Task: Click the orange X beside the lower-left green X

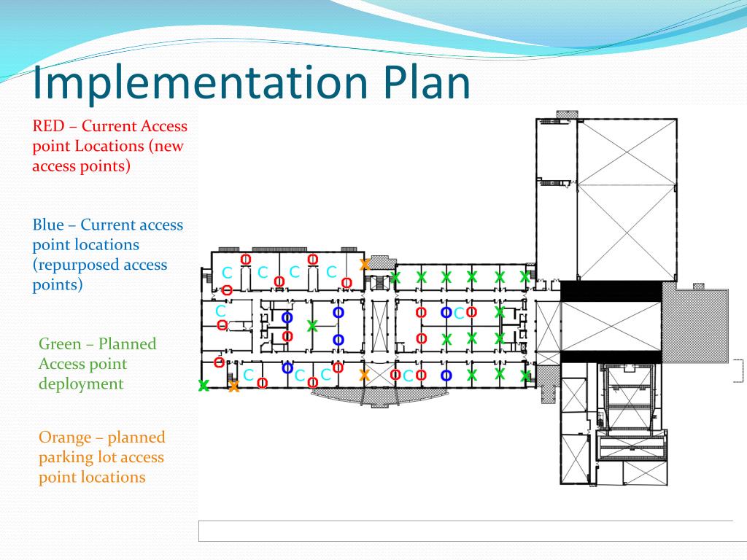Action: pyautogui.click(x=233, y=386)
